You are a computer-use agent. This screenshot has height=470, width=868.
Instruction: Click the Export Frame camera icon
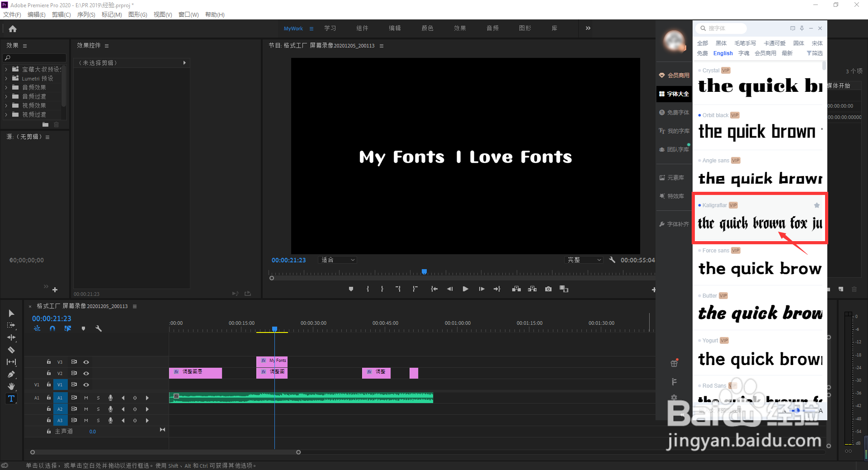[548, 289]
